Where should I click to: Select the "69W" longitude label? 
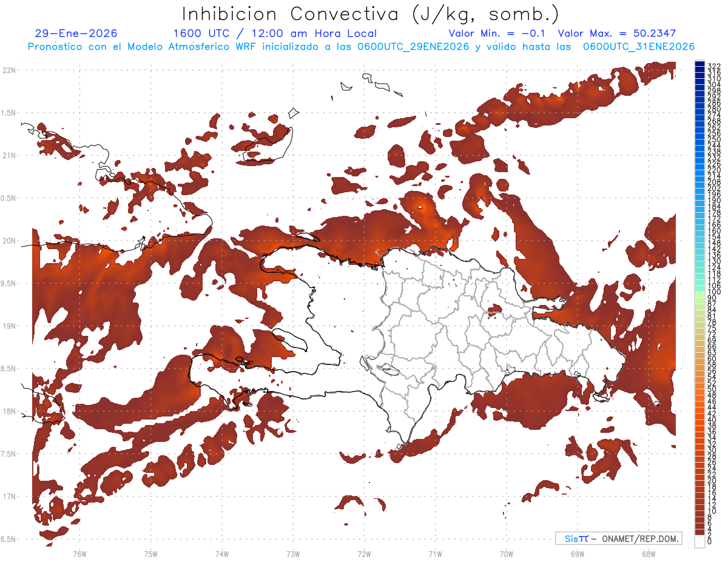point(578,554)
